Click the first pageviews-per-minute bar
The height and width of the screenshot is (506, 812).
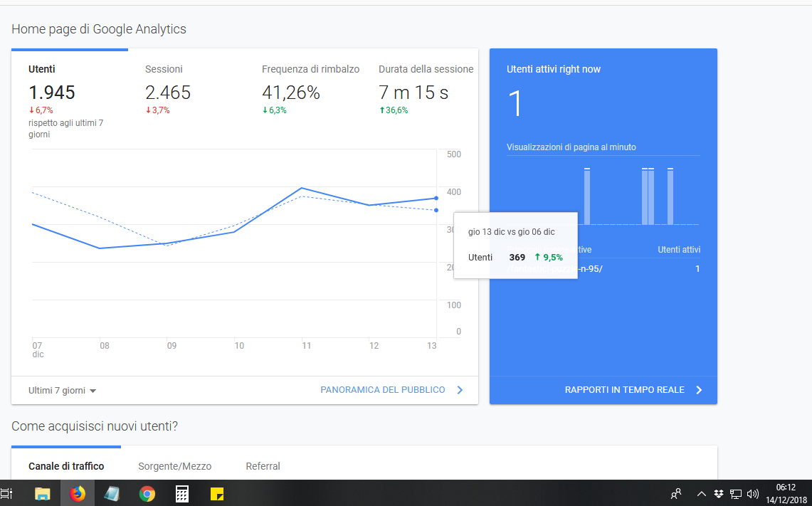pyautogui.click(x=586, y=196)
